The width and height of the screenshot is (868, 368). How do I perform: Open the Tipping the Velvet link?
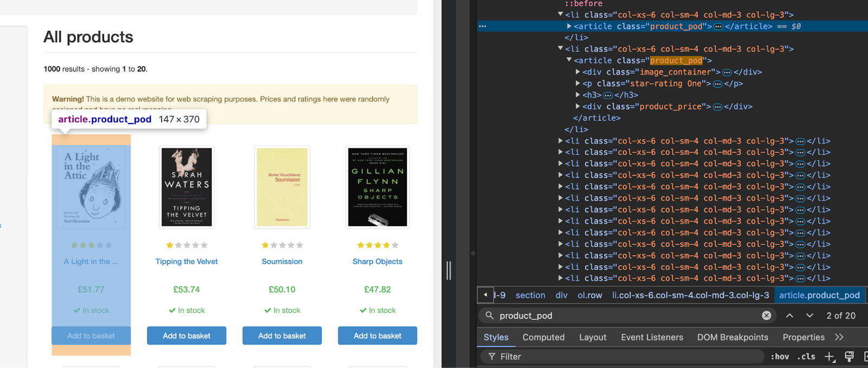187,261
